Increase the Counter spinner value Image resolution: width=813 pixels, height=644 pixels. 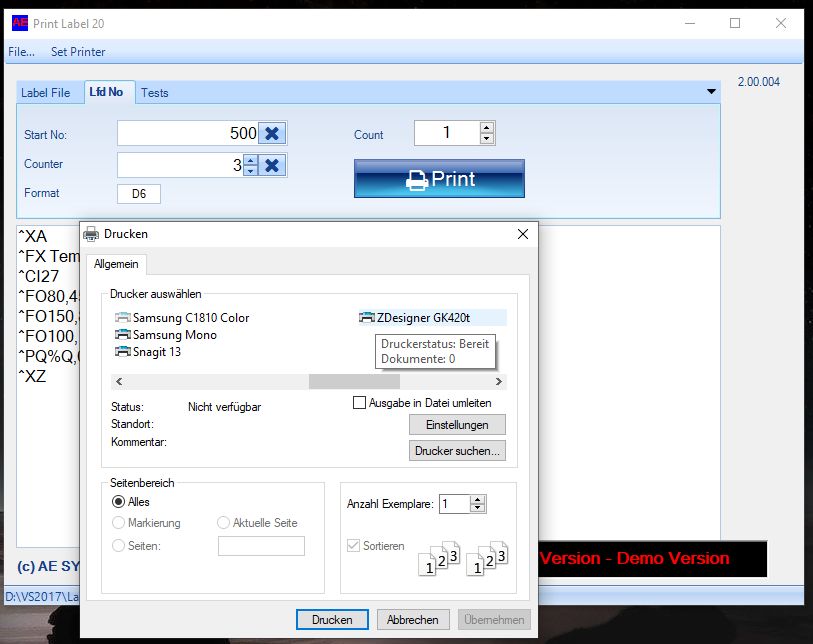tap(250, 160)
